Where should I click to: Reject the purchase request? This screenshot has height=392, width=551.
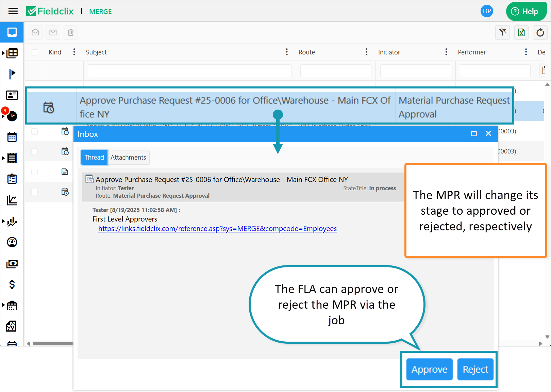(x=475, y=369)
